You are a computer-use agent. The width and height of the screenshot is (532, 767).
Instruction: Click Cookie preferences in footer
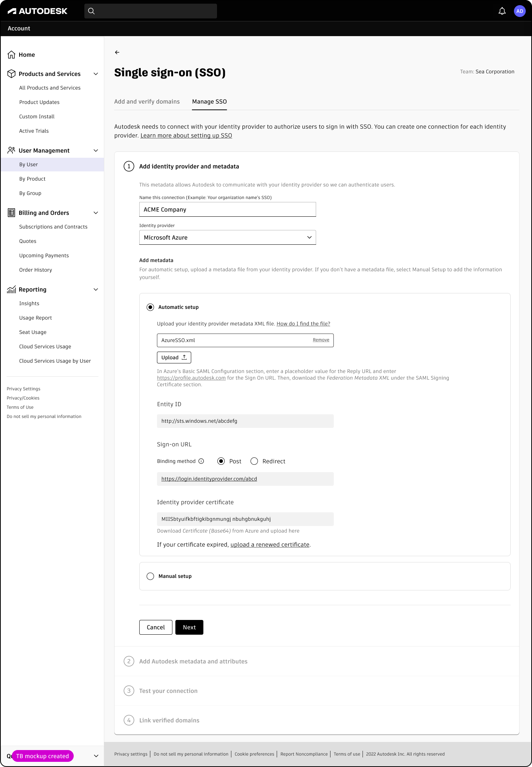(254, 754)
